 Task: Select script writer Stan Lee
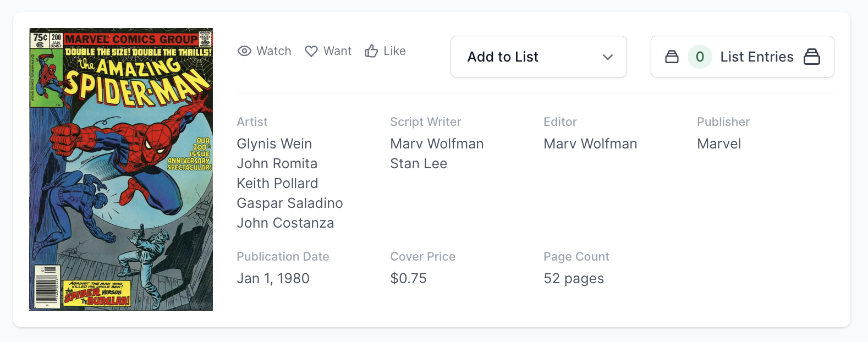[419, 164]
